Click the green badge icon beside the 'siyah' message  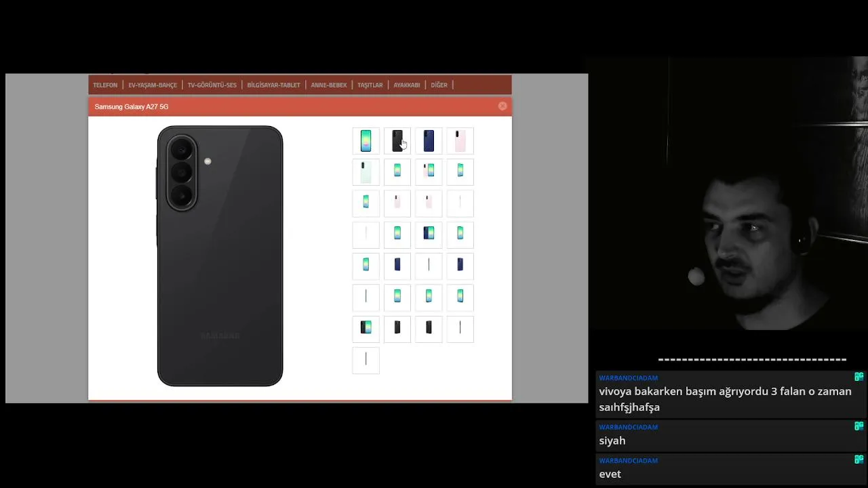pos(859,426)
